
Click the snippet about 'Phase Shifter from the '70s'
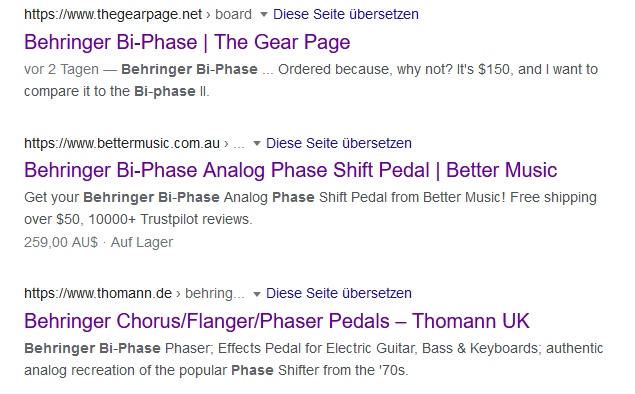(313, 359)
